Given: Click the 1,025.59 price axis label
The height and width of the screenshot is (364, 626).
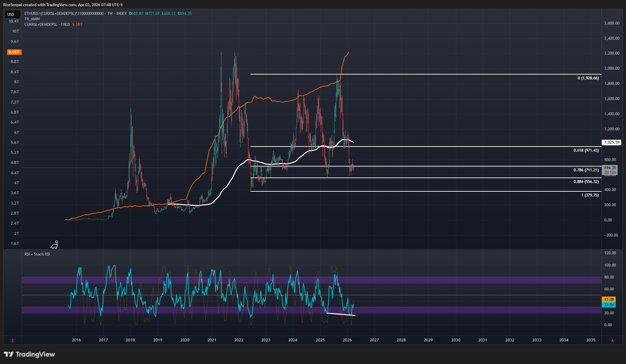Looking at the screenshot, I should pos(611,142).
